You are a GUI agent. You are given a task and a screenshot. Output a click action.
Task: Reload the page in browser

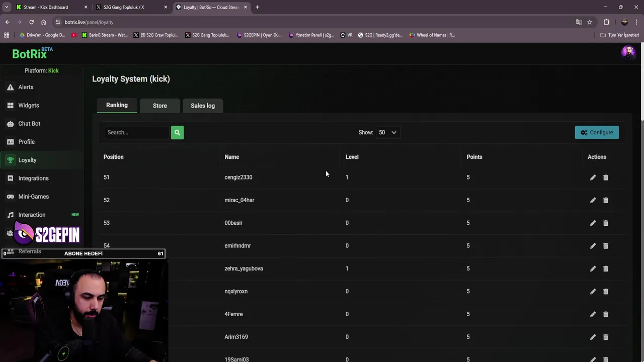click(31, 22)
